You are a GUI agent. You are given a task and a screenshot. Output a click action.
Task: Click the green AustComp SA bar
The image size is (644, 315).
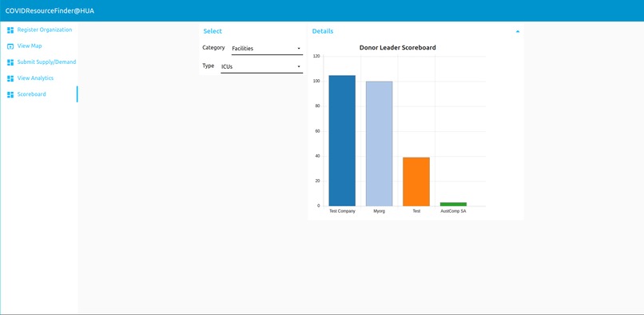[x=453, y=204]
